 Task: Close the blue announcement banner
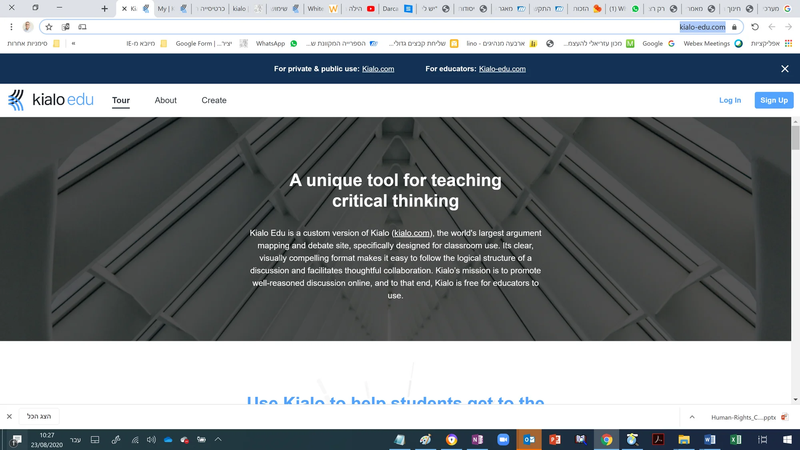point(784,69)
